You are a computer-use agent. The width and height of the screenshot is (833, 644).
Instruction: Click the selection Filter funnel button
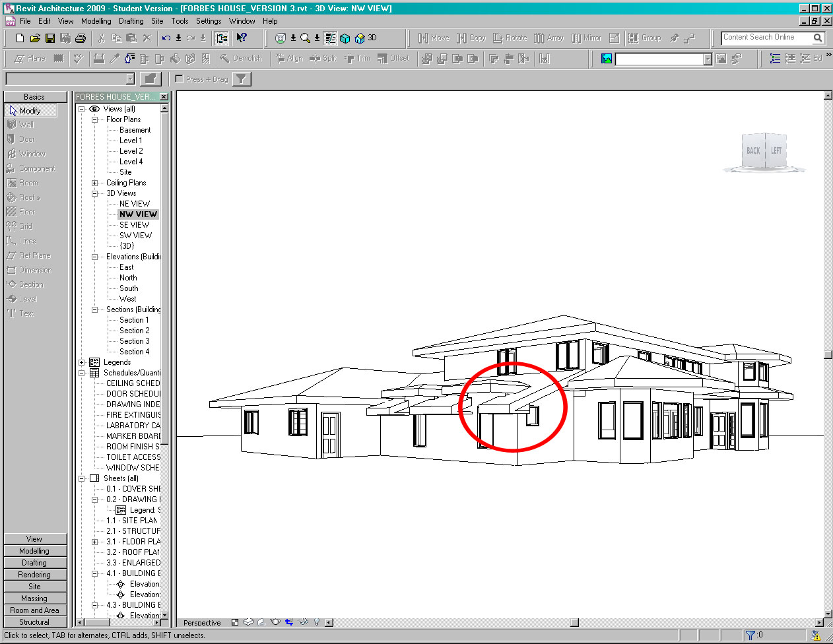(x=242, y=79)
